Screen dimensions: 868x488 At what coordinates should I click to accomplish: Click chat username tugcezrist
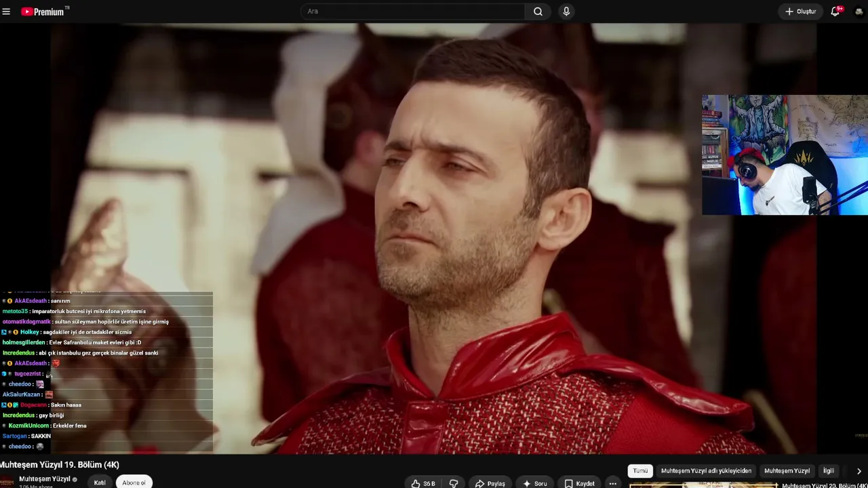pyautogui.click(x=28, y=373)
